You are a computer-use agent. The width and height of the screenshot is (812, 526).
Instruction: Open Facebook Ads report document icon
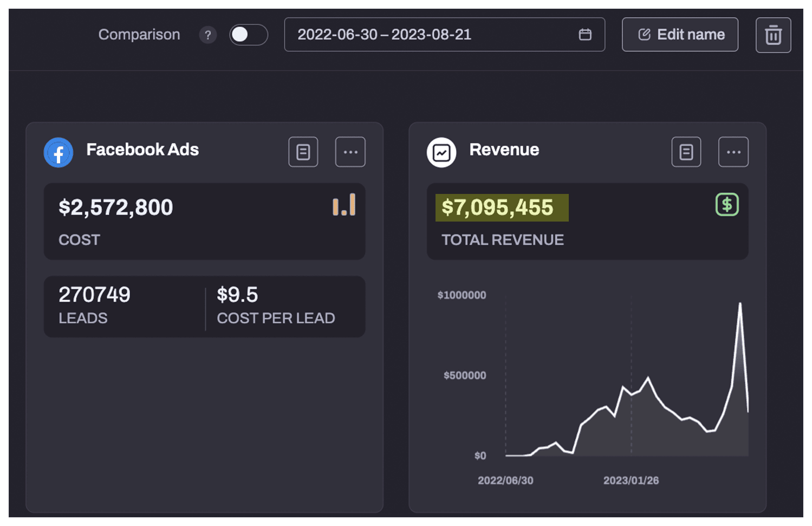(x=303, y=152)
